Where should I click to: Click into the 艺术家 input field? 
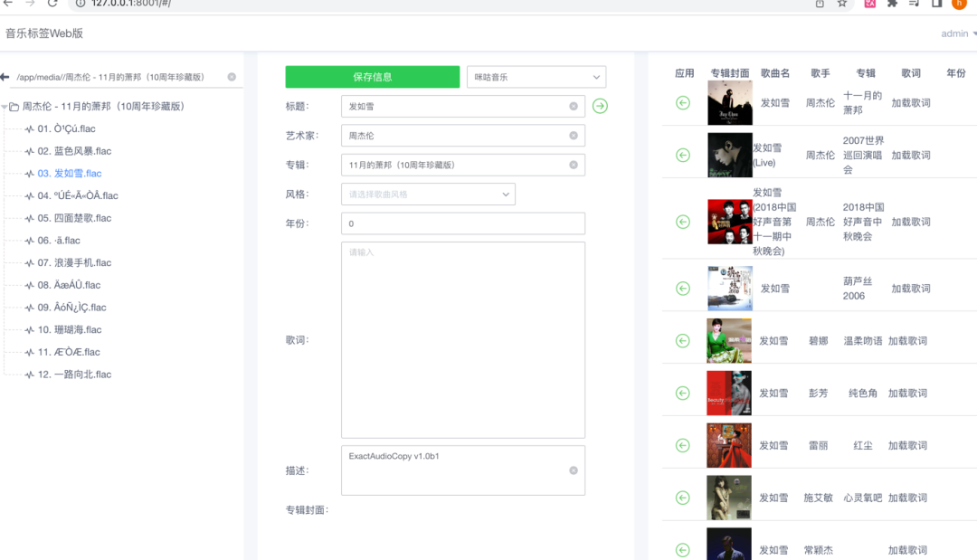tap(463, 136)
